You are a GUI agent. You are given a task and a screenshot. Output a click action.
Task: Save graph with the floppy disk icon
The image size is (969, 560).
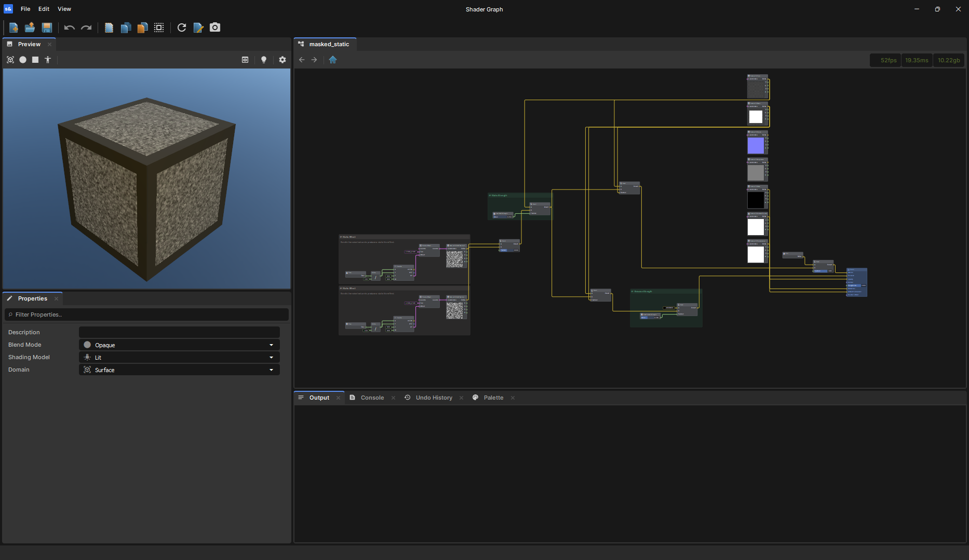pos(47,28)
